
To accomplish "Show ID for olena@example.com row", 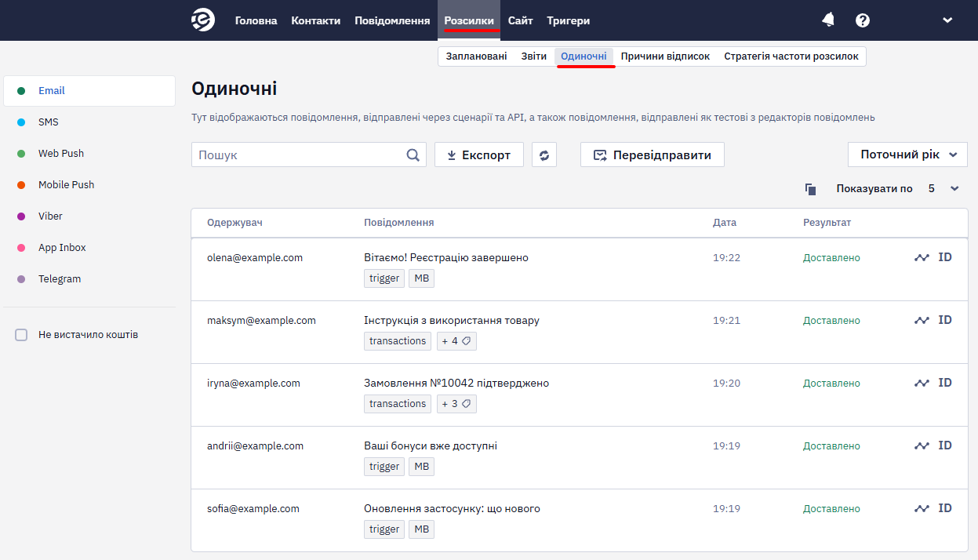I will (x=945, y=257).
